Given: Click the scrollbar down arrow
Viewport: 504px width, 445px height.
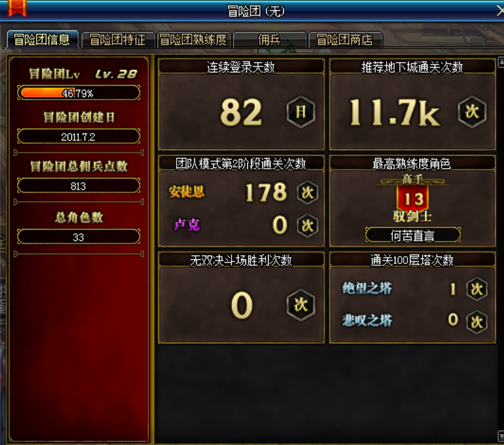Looking at the screenshot, I should 501,436.
